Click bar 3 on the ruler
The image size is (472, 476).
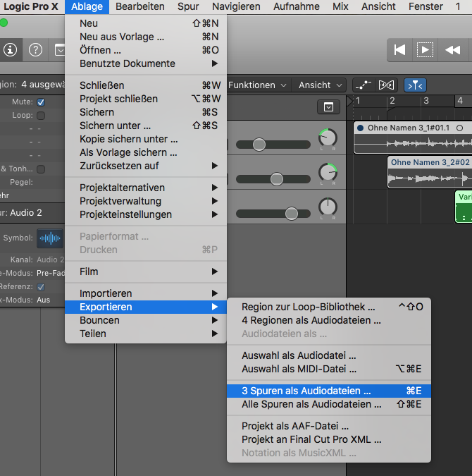point(426,100)
